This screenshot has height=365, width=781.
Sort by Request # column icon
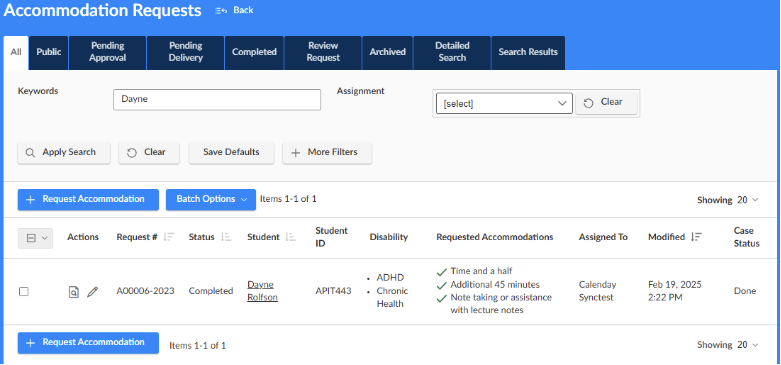coord(169,237)
